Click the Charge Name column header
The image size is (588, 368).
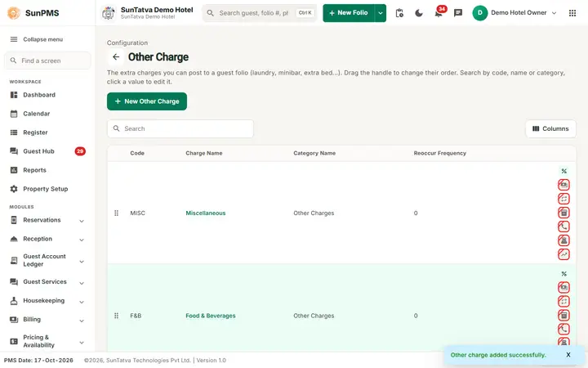tap(204, 153)
